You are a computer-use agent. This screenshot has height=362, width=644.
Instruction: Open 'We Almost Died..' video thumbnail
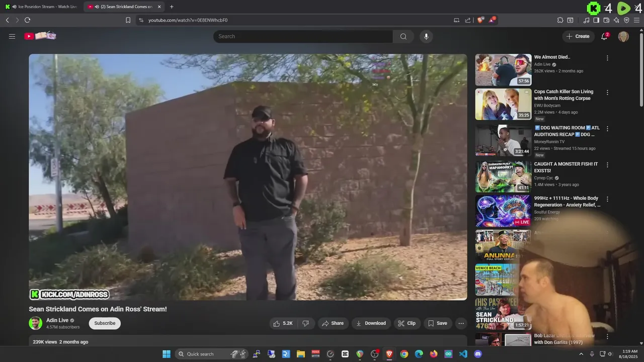pos(503,70)
